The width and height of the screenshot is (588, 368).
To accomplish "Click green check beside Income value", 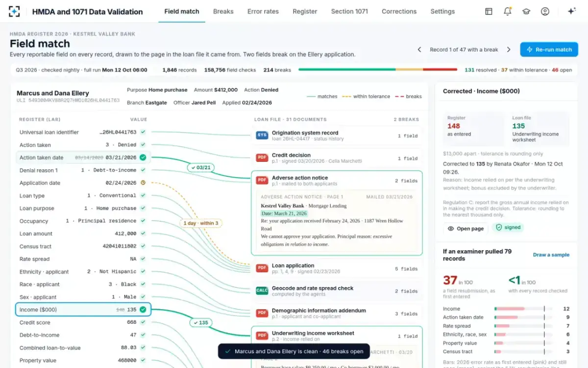I will coord(143,310).
